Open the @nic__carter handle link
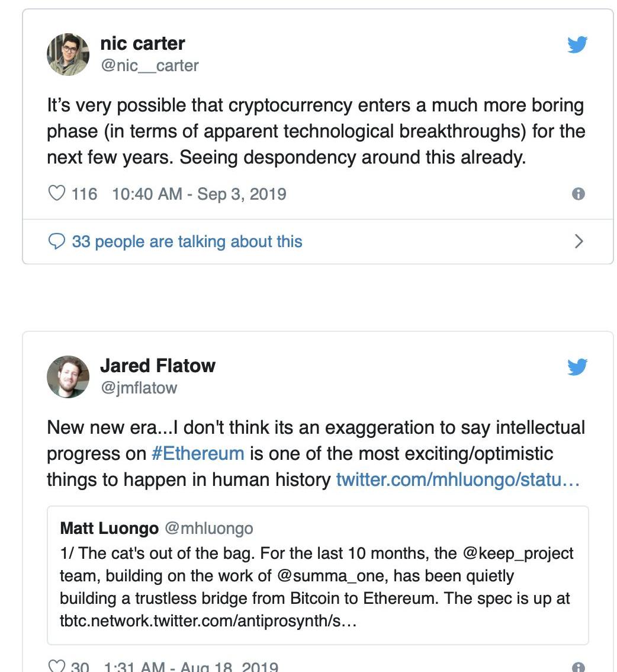Viewport: 617px width, 672px height. pos(150,65)
